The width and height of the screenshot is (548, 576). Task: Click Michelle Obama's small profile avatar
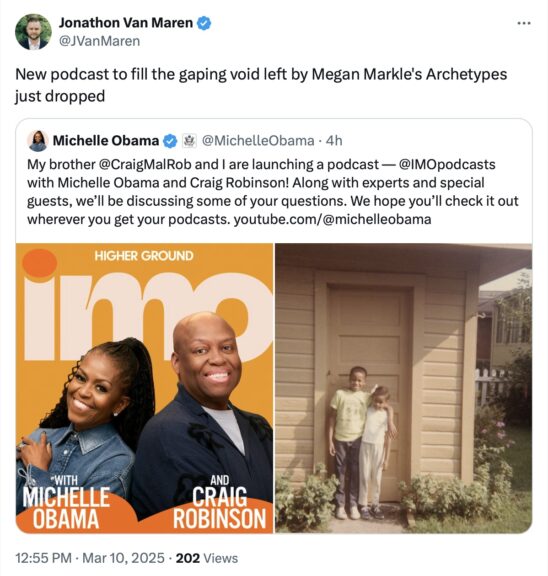tap(38, 141)
